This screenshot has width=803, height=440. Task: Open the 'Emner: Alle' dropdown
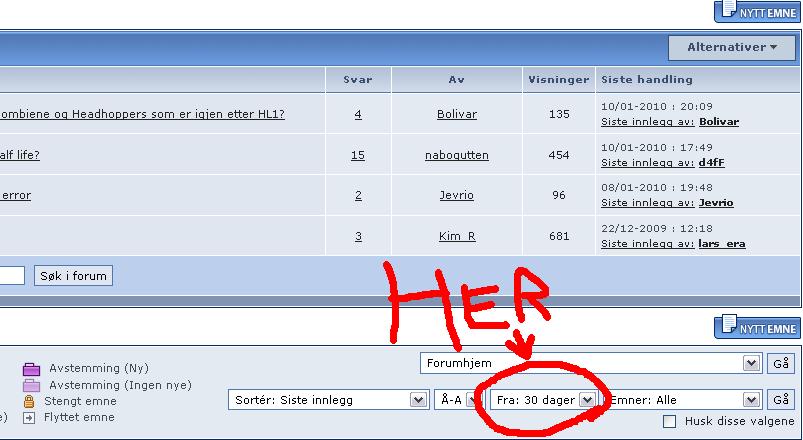683,400
